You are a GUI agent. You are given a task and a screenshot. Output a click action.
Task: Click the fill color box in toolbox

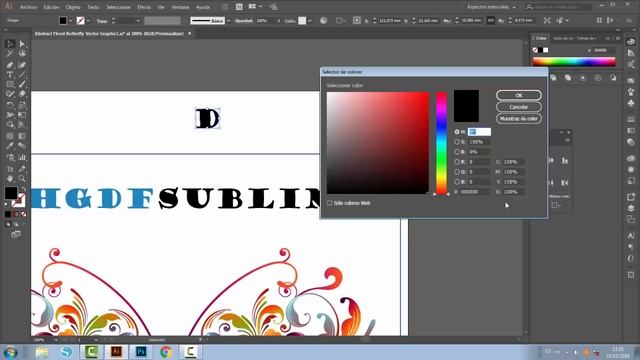click(11, 193)
